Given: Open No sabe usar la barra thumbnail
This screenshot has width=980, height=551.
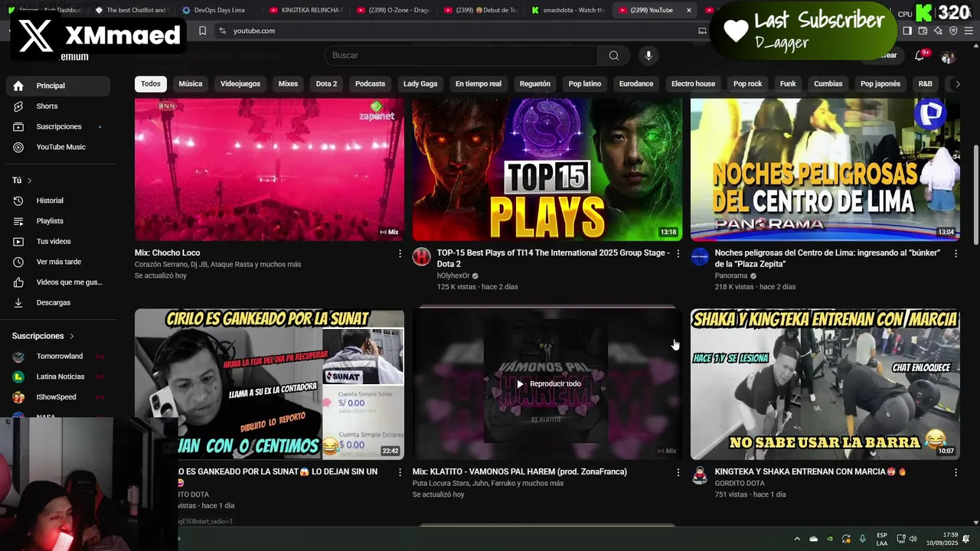Looking at the screenshot, I should tap(825, 384).
